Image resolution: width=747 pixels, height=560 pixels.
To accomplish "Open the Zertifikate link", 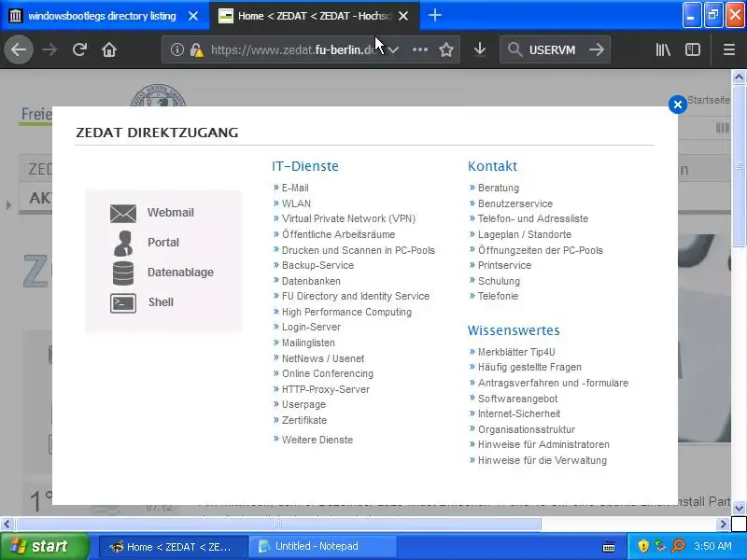I will [x=304, y=420].
